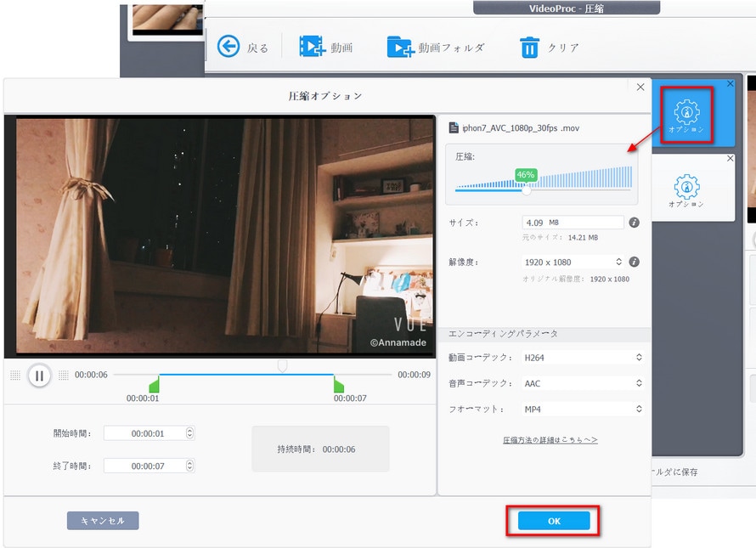756x548 pixels.
Task: Open the 動画フォルダ toolbar icon
Action: (x=399, y=46)
